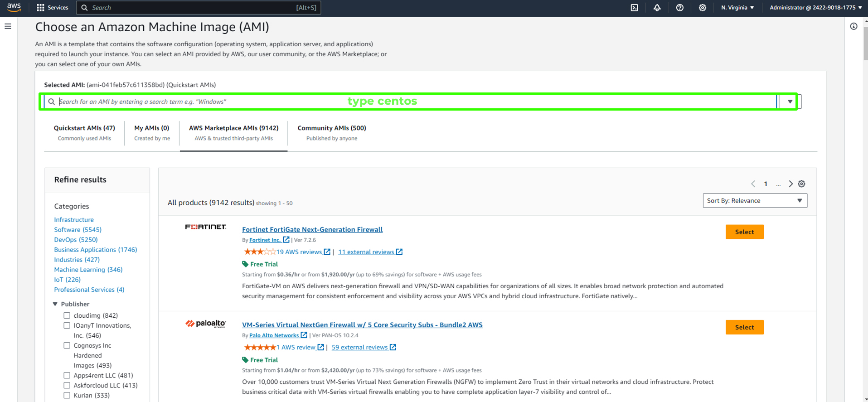Click the Palo Alto logo thumbnail

pyautogui.click(x=205, y=323)
